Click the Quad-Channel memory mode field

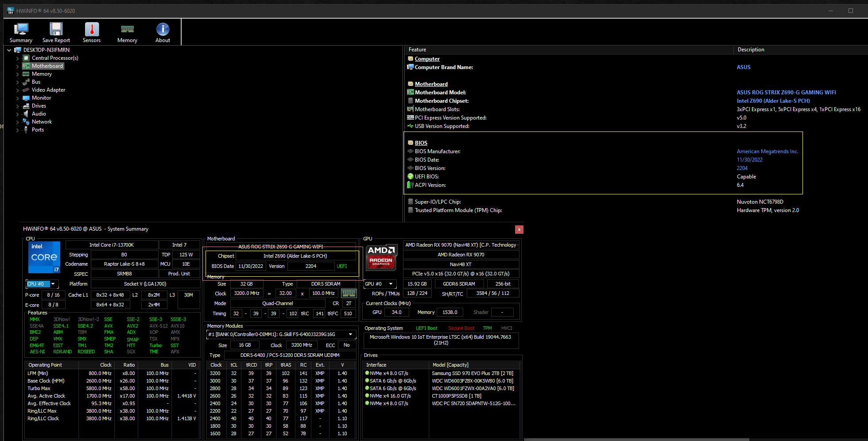point(278,303)
